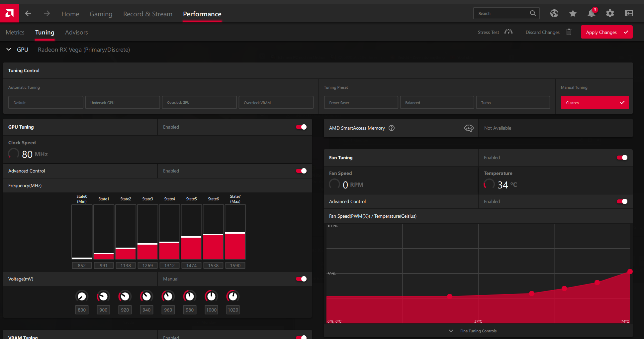644x339 pixels.
Task: Select Undervolt GPU option
Action: click(123, 102)
